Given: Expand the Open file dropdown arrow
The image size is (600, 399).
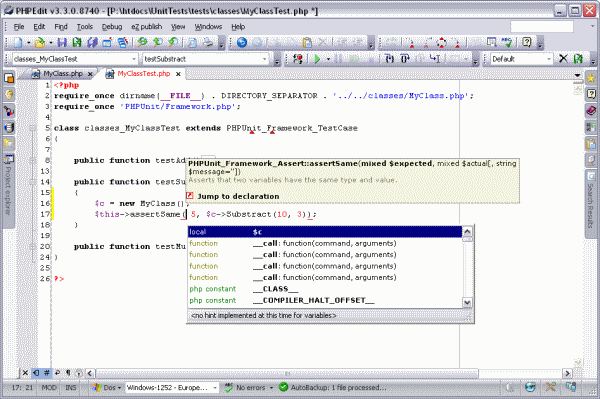Looking at the screenshot, I should (x=50, y=42).
